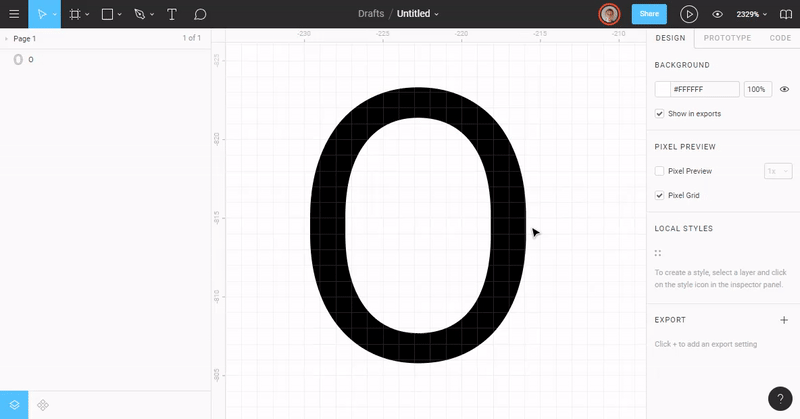Open the pixel preview 1x scale dropdown

point(778,171)
